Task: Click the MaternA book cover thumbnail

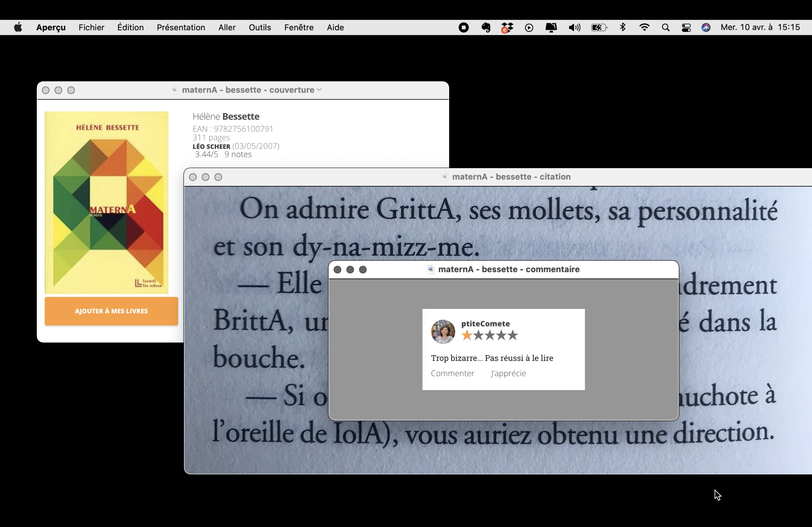Action: tap(106, 203)
